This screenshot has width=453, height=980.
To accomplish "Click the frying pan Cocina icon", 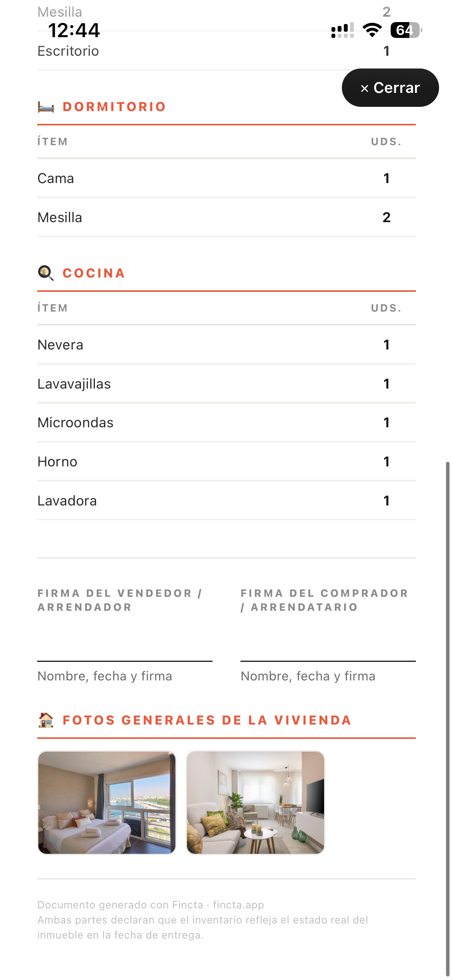I will (46, 273).
